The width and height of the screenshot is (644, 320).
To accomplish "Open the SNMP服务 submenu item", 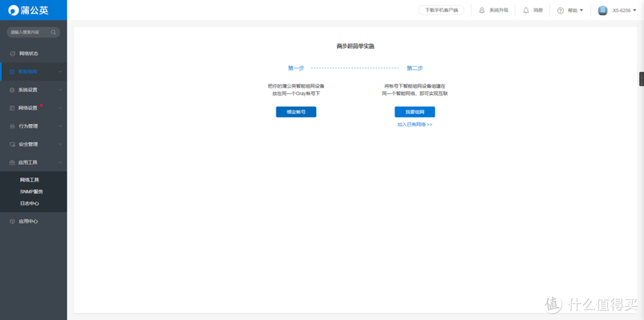I will (32, 192).
